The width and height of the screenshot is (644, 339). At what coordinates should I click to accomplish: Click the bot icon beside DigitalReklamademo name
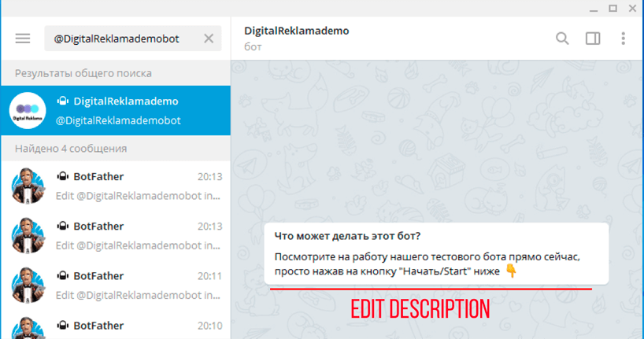pos(62,101)
